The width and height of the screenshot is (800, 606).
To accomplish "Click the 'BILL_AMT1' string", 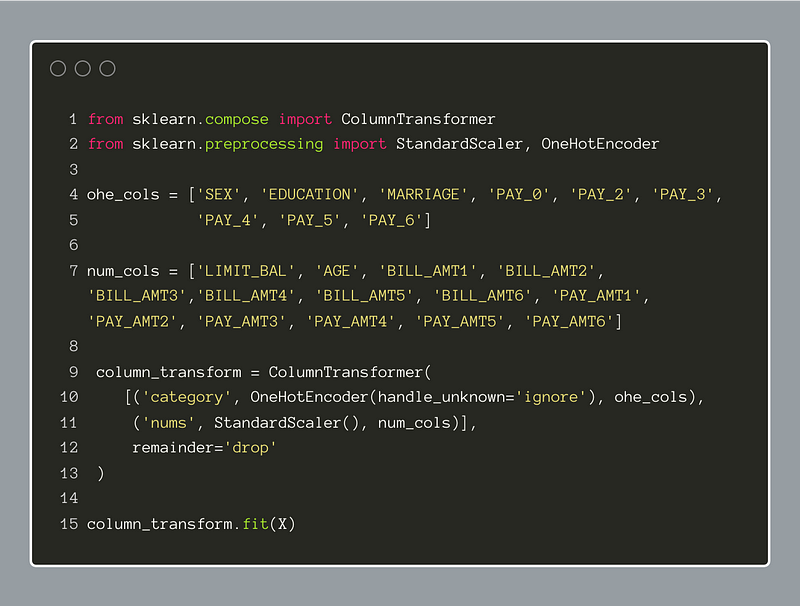I will 428,271.
